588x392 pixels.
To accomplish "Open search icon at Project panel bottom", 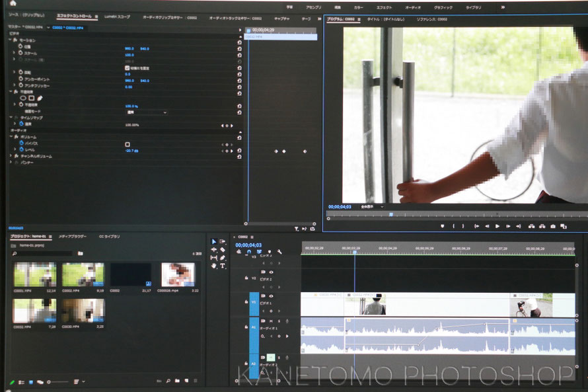I will click(x=168, y=381).
